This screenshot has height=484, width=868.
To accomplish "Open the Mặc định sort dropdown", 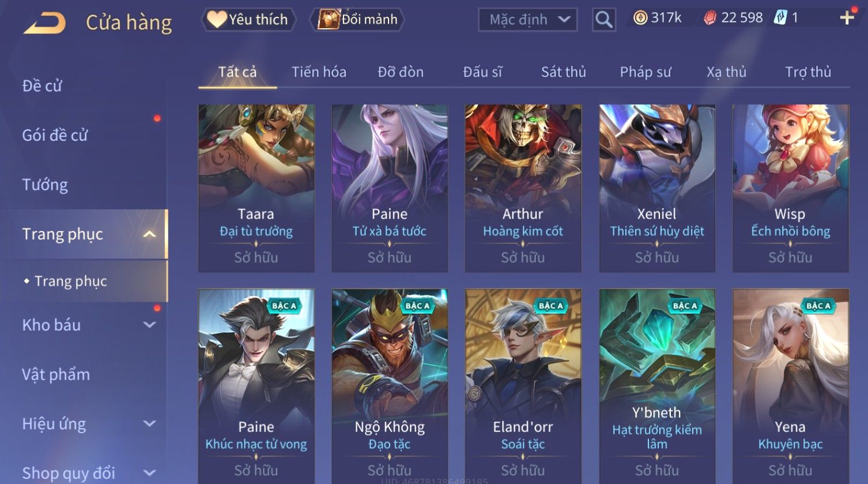I will tap(528, 20).
